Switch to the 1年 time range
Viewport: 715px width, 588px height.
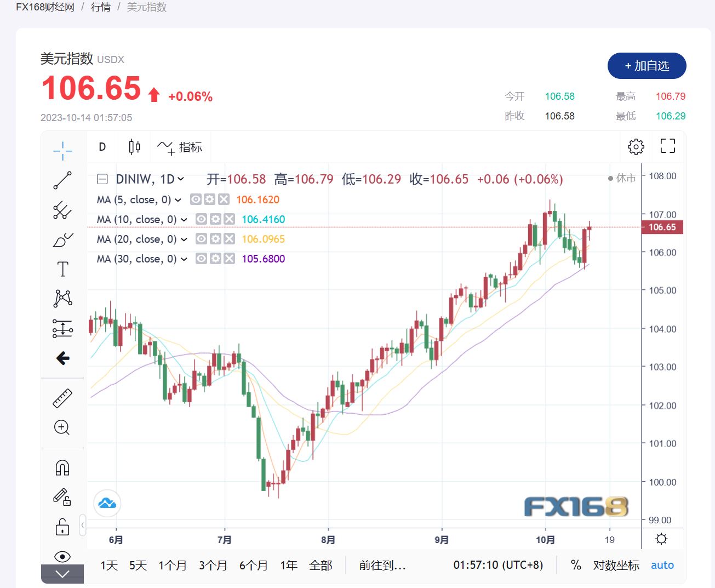289,565
